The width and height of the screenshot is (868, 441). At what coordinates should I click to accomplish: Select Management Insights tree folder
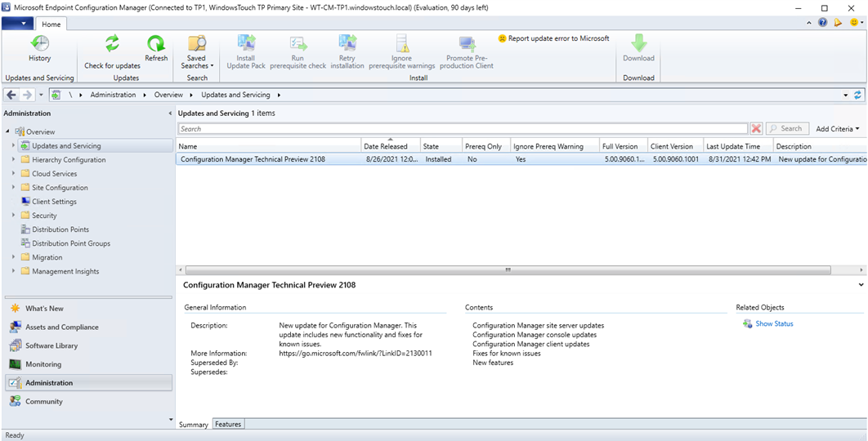click(x=65, y=271)
